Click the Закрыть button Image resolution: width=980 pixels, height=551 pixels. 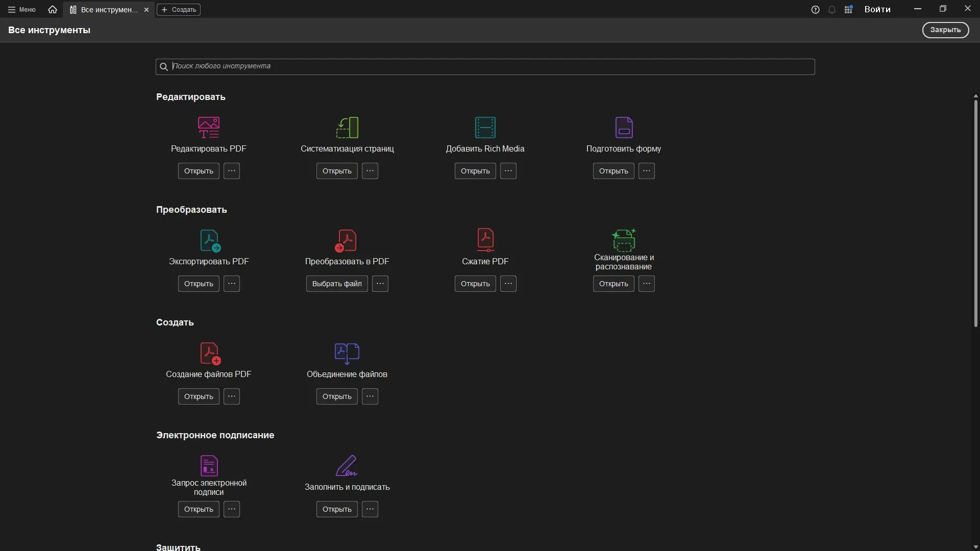pos(945,30)
